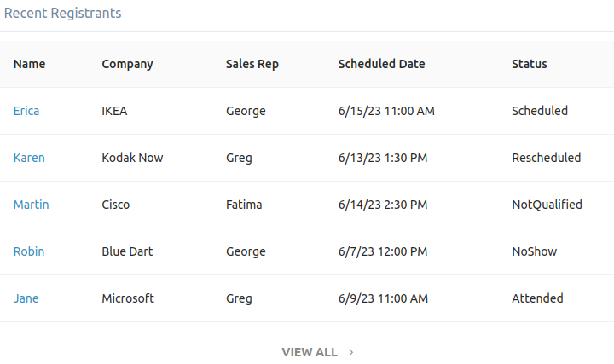Click the Kodak Now company cell
The width and height of the screenshot is (614, 364).
pyautogui.click(x=132, y=158)
